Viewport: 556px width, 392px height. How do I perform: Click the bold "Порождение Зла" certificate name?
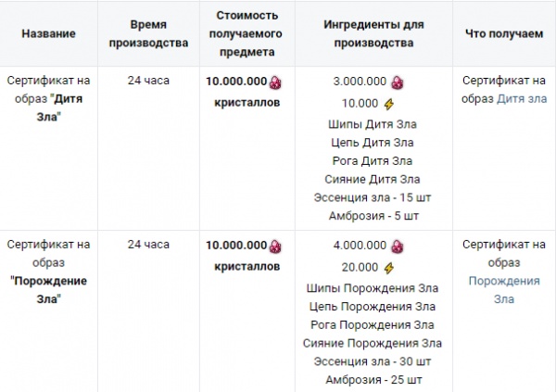click(x=48, y=290)
